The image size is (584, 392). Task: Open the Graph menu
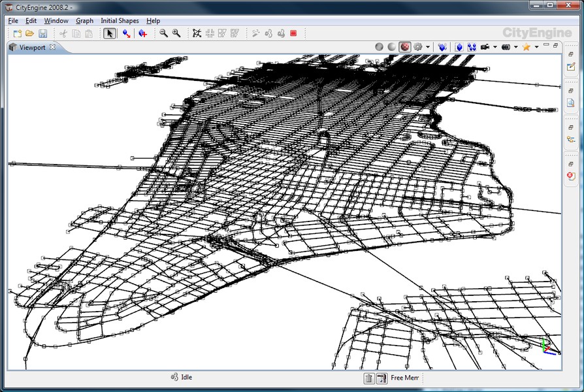click(x=84, y=21)
